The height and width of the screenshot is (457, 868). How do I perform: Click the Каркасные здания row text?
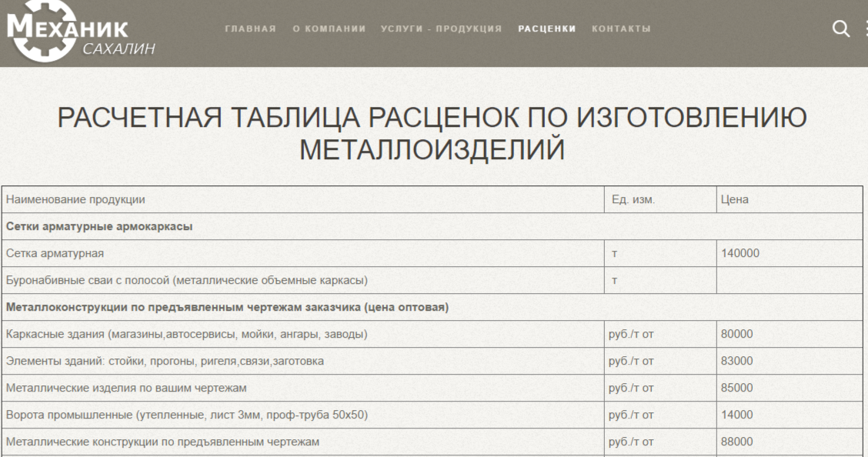pyautogui.click(x=186, y=334)
